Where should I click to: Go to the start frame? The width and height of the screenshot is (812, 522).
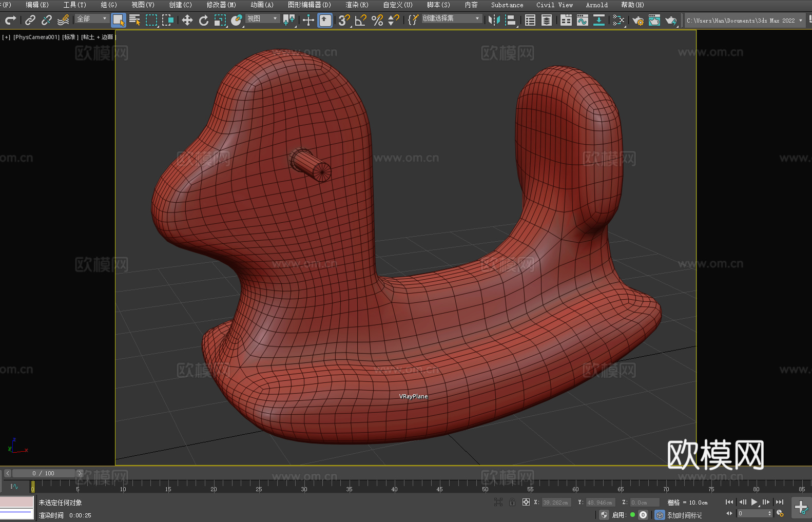coord(729,502)
